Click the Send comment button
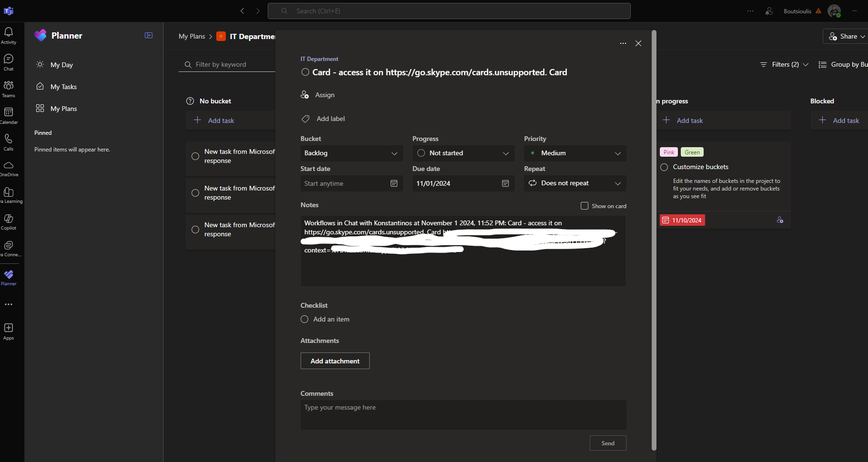The height and width of the screenshot is (462, 868). click(x=608, y=443)
